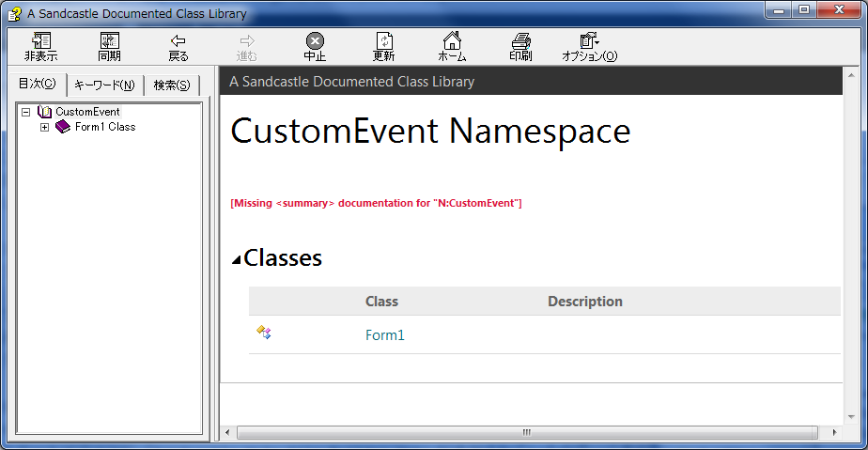Click the 戻る (Back) arrow icon

pyautogui.click(x=178, y=41)
